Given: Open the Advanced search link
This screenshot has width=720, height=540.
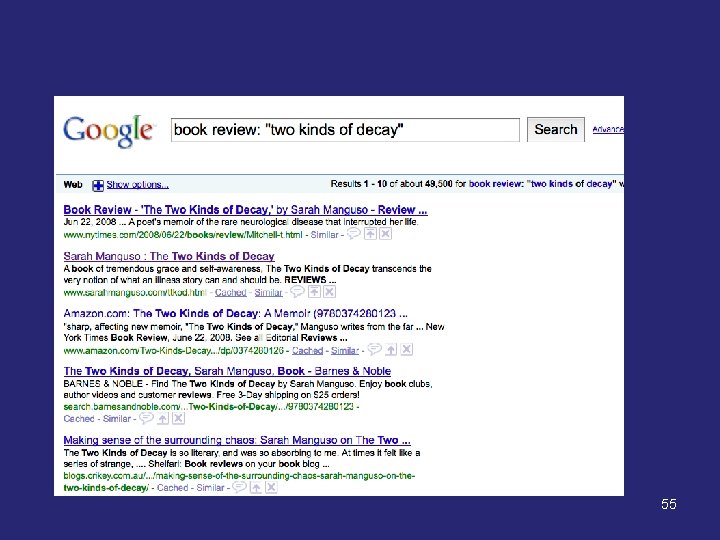Looking at the screenshot, I should (608, 129).
